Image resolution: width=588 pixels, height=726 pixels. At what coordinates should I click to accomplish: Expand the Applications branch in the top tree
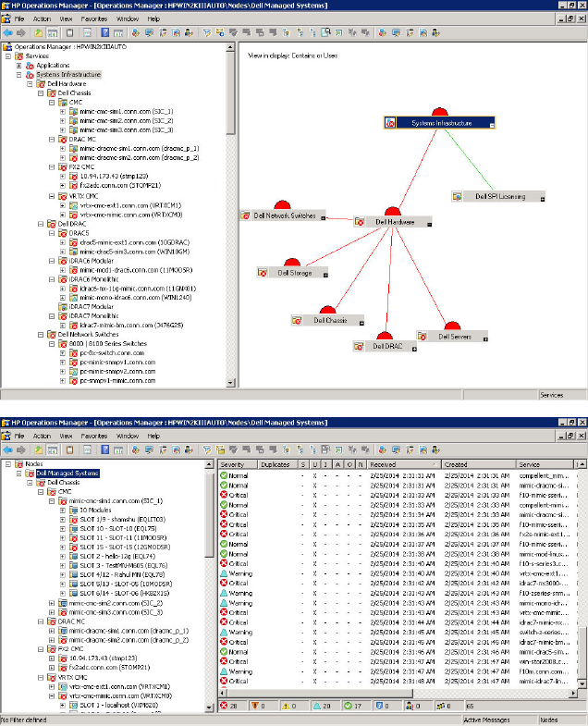coord(19,66)
